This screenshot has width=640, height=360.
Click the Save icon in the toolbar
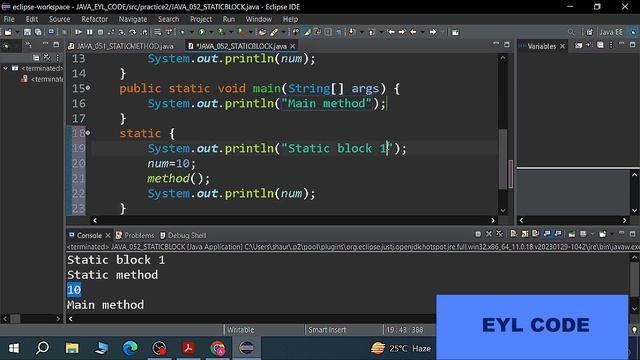(x=27, y=32)
